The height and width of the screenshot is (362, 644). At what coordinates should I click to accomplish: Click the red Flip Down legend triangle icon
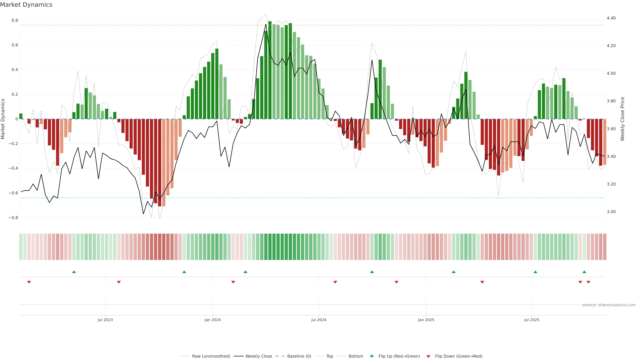428,356
